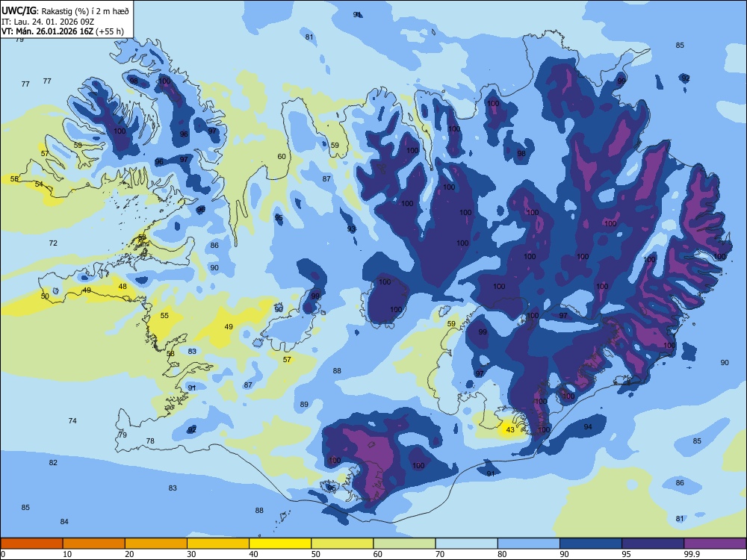Click the '20' legend tick label
Screen dimensions: 747x560
(129, 554)
